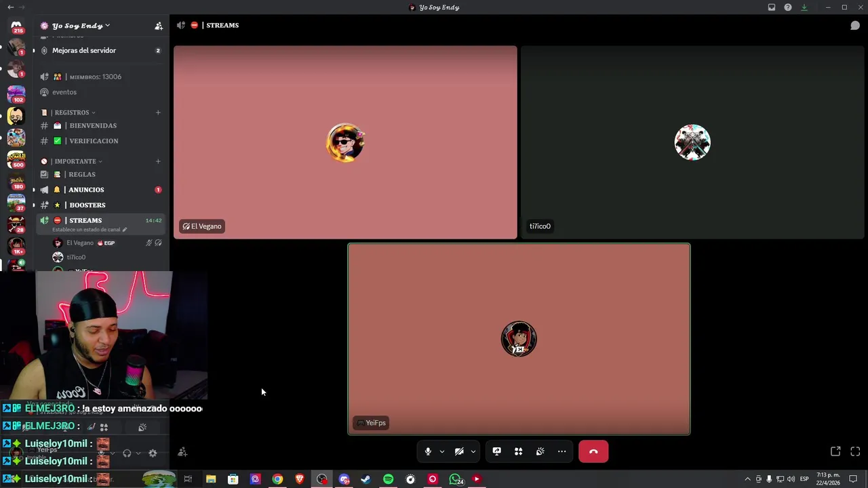Image resolution: width=868 pixels, height=488 pixels.
Task: Enter fullscreen mode for the call
Action: [855, 451]
